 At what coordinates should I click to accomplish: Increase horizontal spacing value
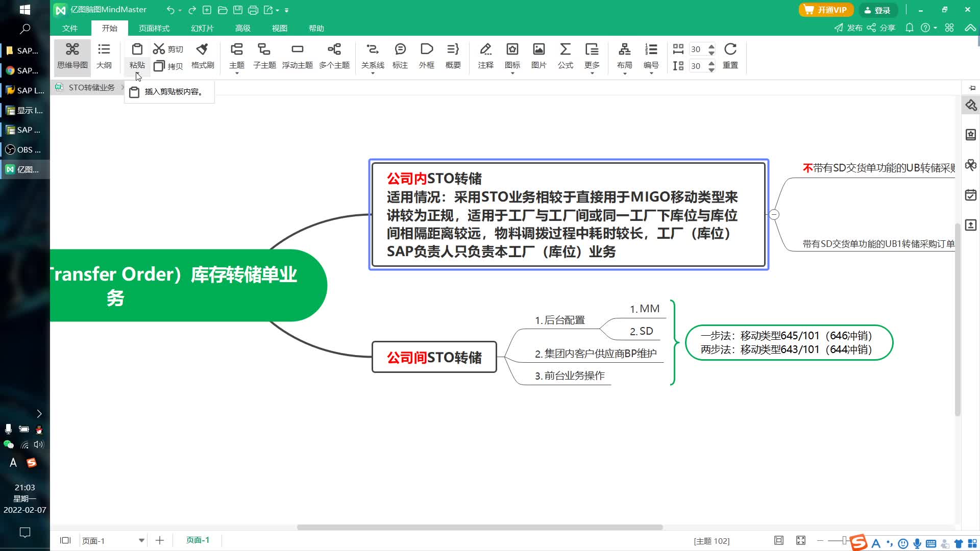pos(712,46)
